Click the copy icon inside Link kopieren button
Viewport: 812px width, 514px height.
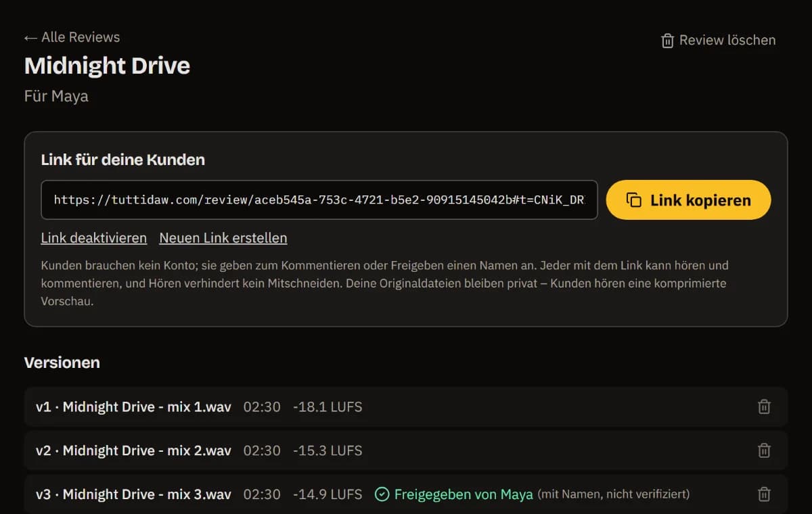coord(634,200)
